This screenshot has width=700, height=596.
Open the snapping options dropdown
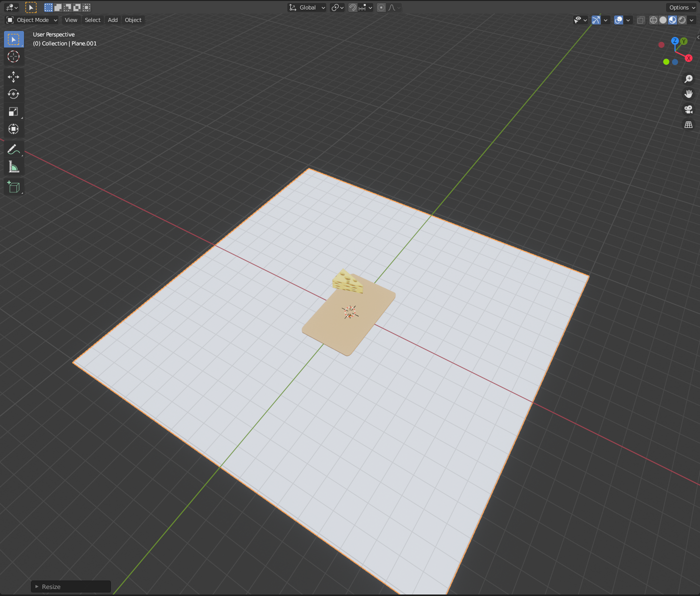[366, 7]
